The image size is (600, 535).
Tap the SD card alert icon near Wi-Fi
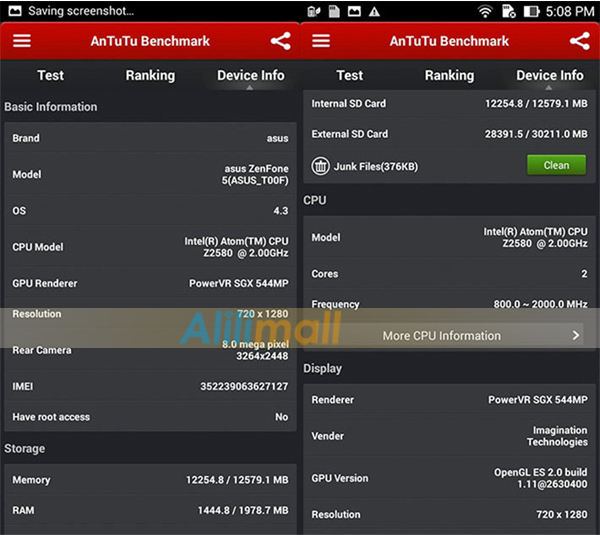509,11
